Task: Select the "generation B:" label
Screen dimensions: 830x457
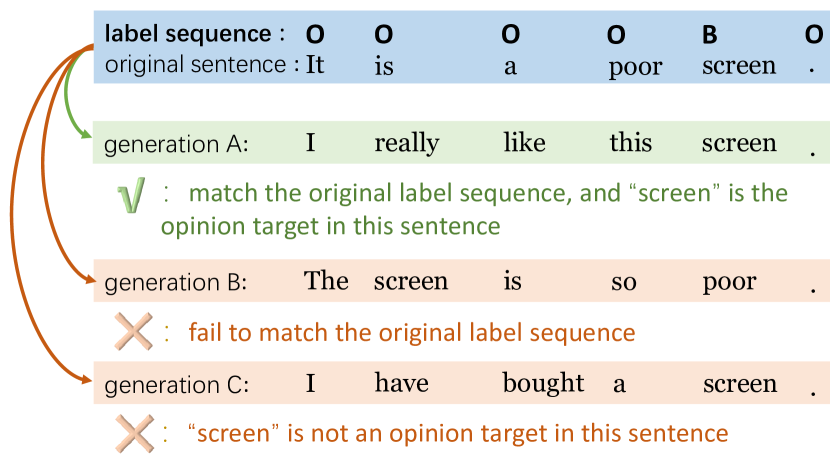Action: (x=176, y=283)
